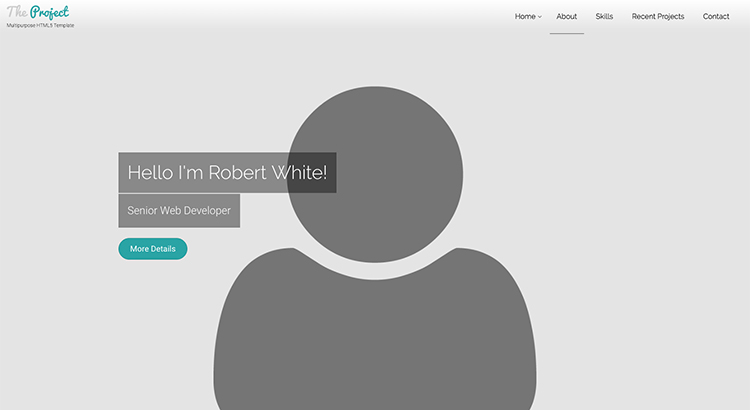
Task: Click the word 'Developer' in the subtitle
Action: point(208,211)
